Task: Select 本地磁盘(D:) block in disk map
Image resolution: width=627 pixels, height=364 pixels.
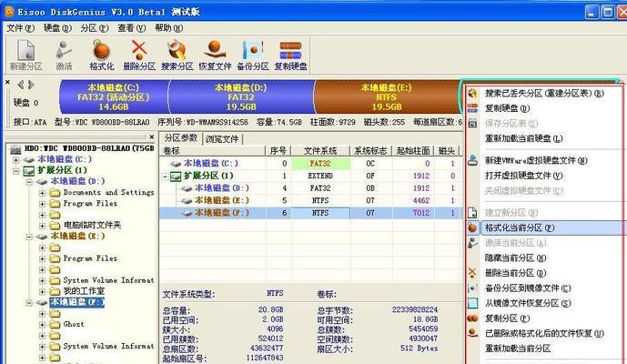Action: tap(241, 96)
